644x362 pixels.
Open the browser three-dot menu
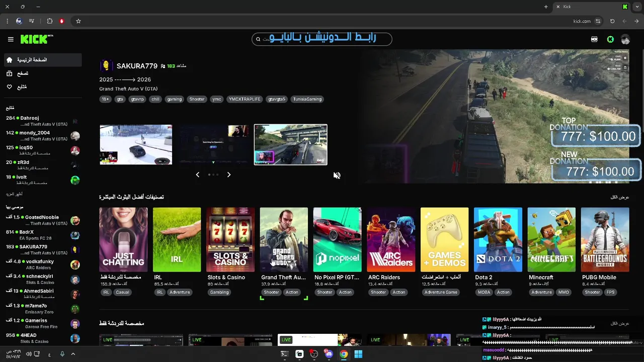point(7,21)
